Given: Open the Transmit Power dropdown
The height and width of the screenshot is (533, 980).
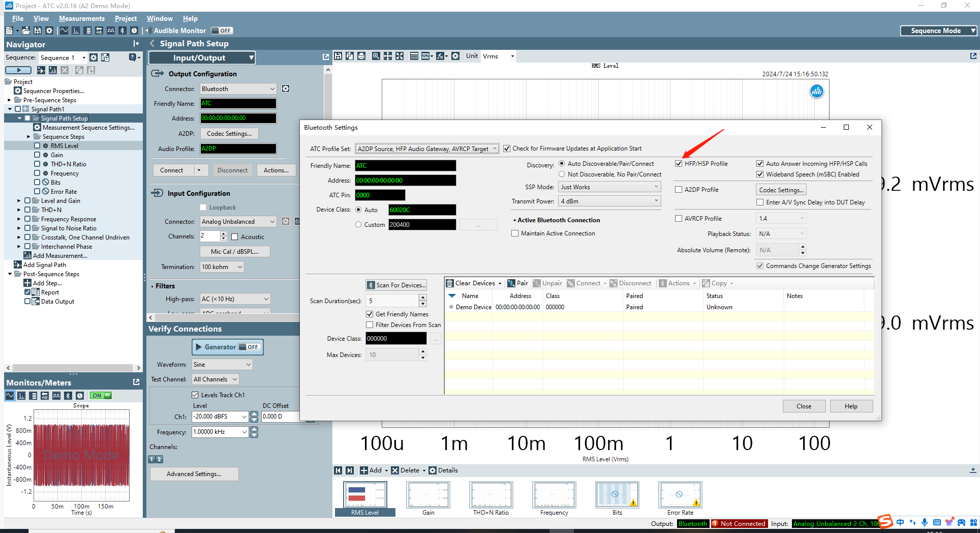Looking at the screenshot, I should point(609,201).
